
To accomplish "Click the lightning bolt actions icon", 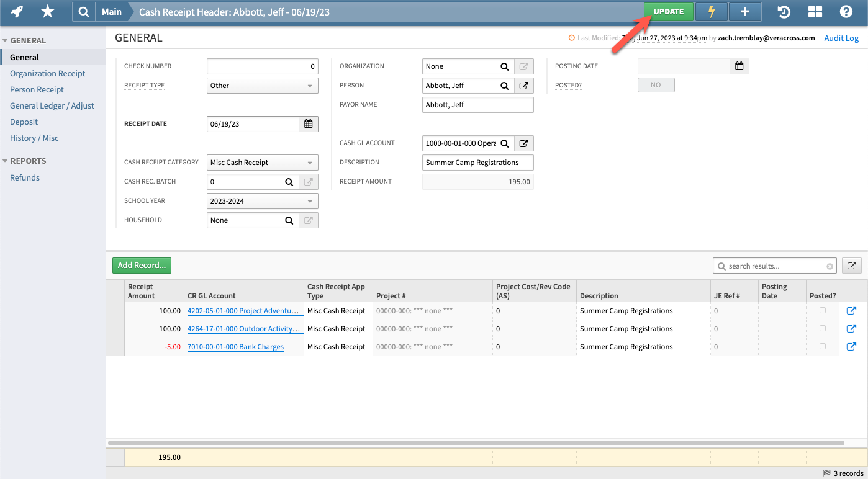I will pyautogui.click(x=711, y=12).
